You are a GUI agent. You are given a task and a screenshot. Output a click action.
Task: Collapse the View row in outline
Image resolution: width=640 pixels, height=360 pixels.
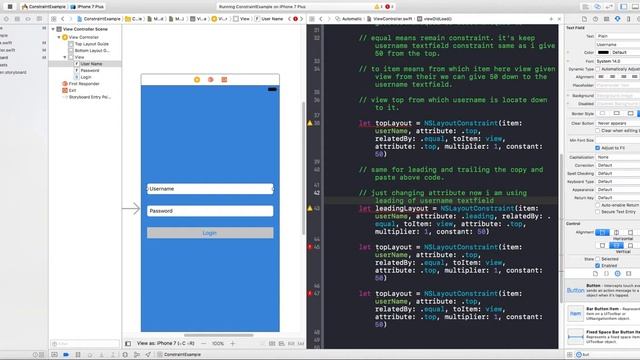point(65,57)
